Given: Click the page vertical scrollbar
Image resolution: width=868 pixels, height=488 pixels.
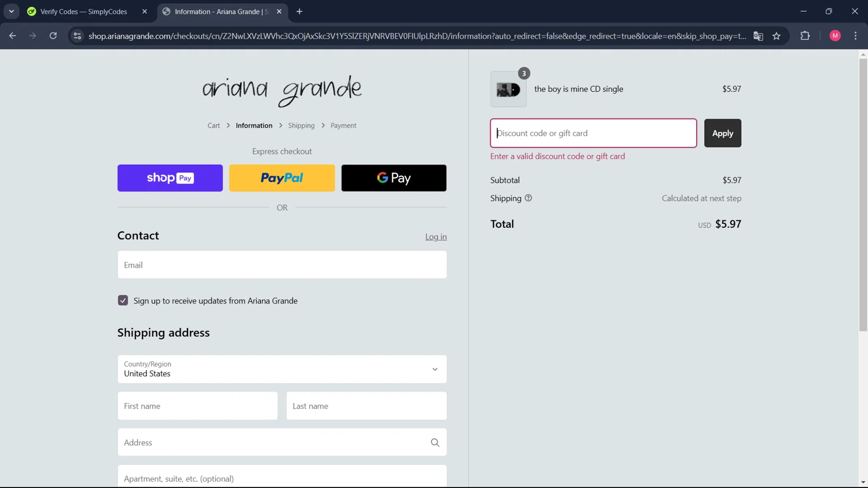Looking at the screenshot, I should pyautogui.click(x=863, y=195).
